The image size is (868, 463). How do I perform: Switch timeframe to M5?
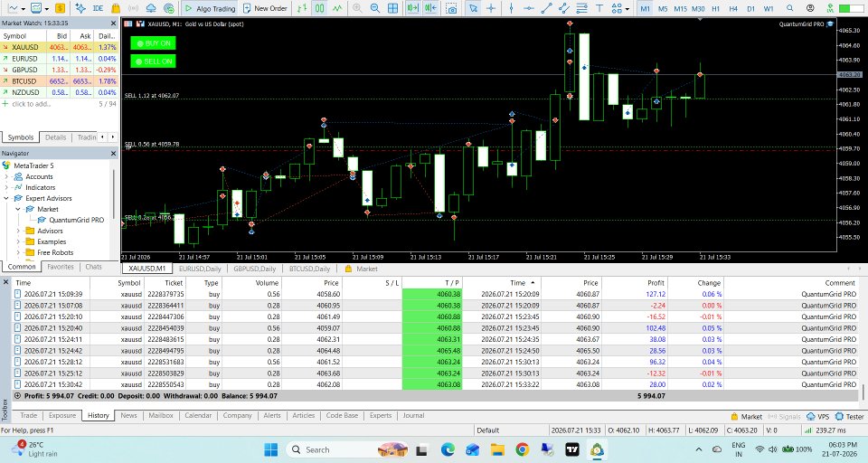[x=663, y=8]
